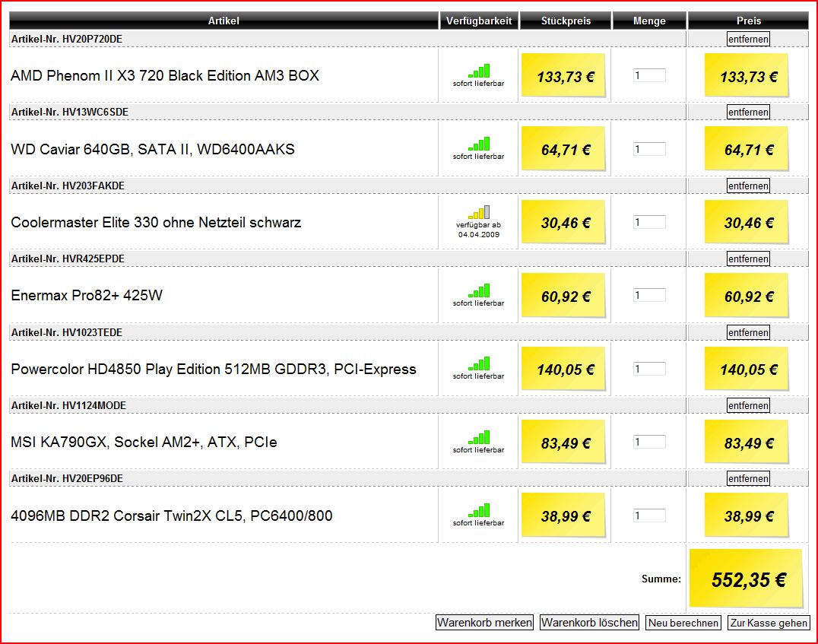Click Enermax Pro82+ 425W product name

87,295
